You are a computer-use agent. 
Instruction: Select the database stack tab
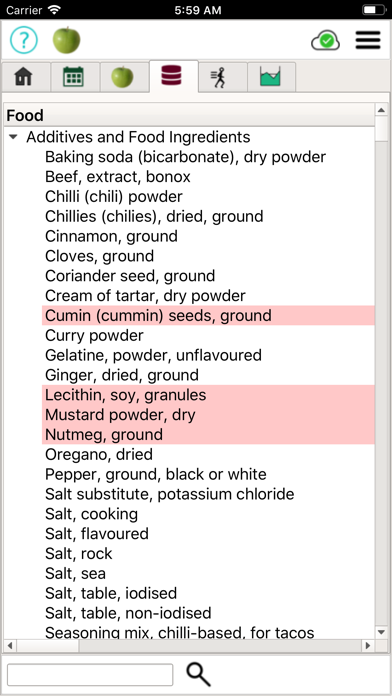coord(171,76)
